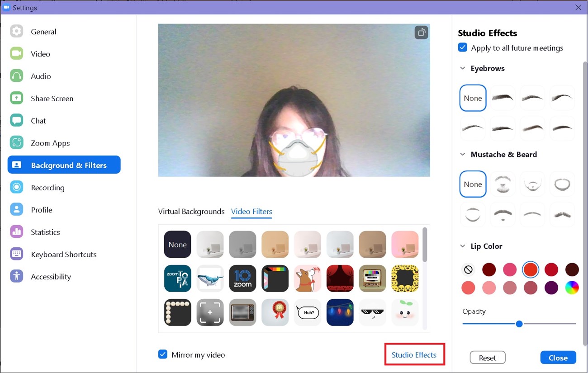Apply the pink tint color filter

coord(405,245)
